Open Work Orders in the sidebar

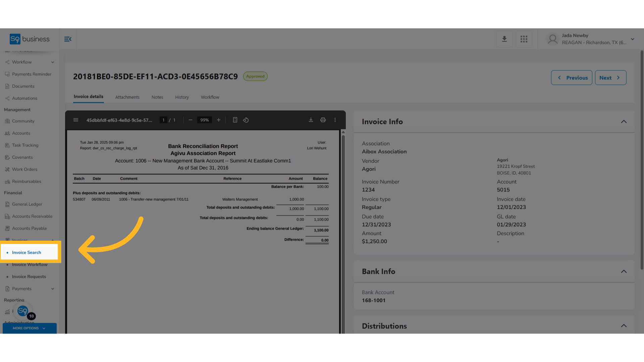(24, 169)
